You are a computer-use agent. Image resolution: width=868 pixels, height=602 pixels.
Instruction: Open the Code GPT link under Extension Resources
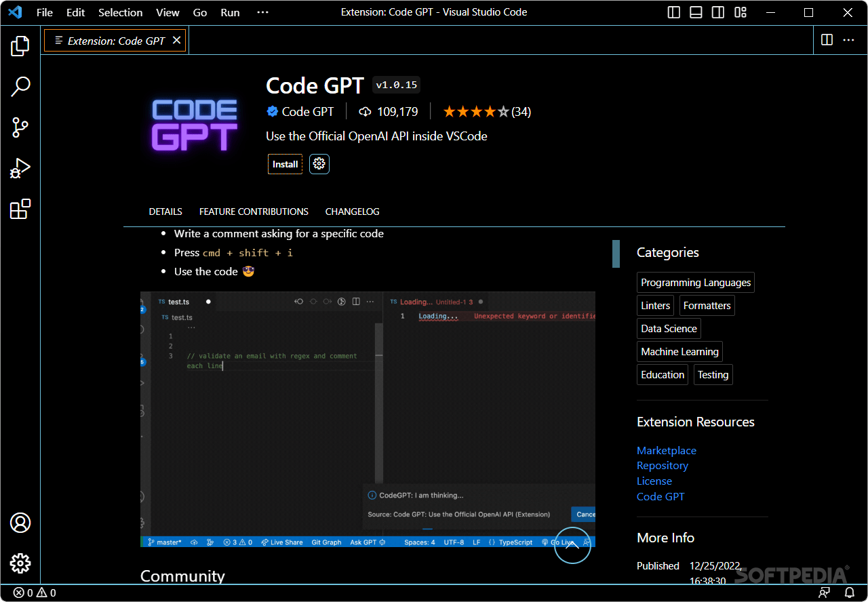tap(660, 497)
